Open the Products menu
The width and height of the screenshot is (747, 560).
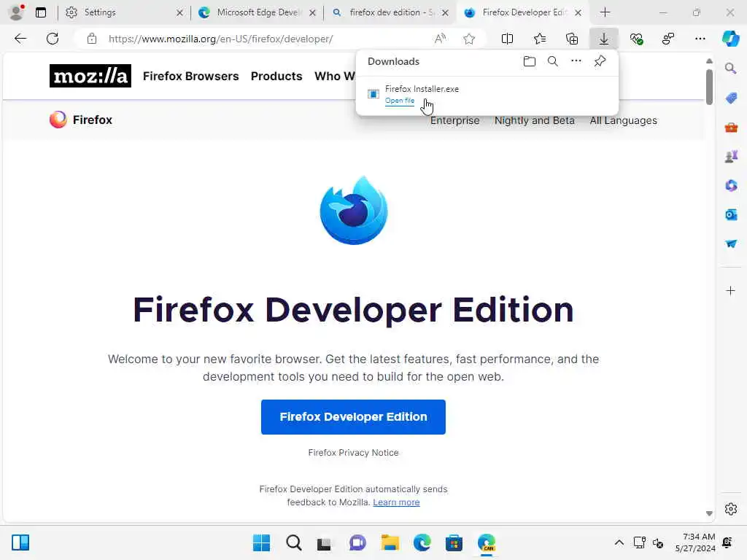276,76
